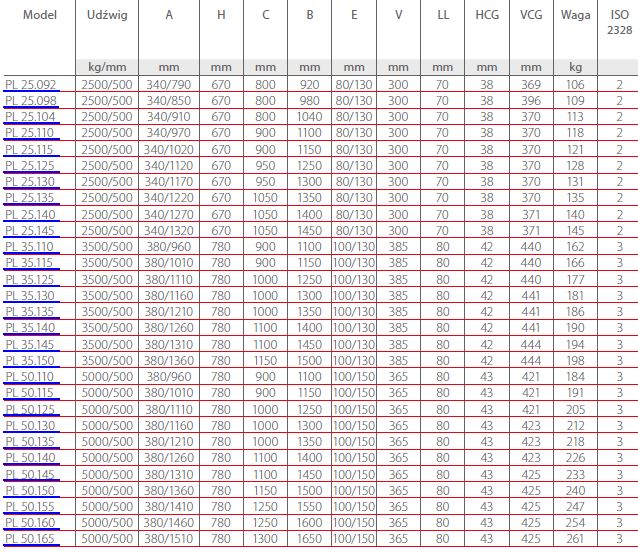Select 1650 B value in PL 50.165 row

click(x=309, y=539)
